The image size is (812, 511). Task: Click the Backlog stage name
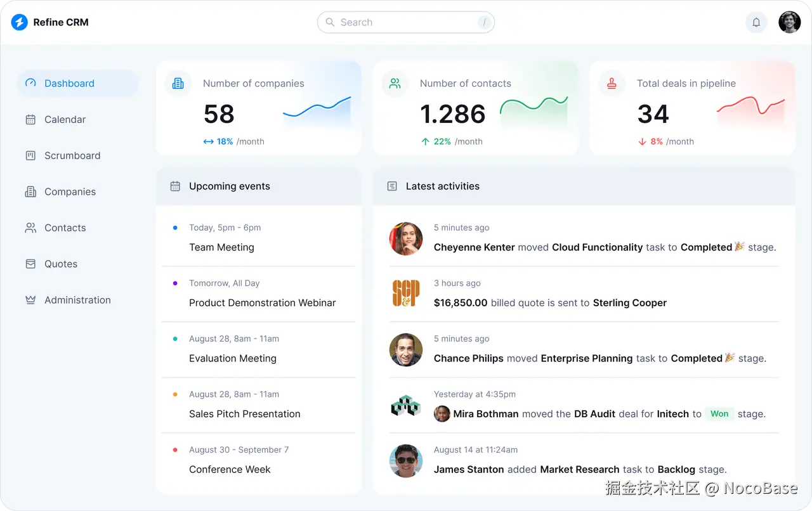tap(676, 470)
